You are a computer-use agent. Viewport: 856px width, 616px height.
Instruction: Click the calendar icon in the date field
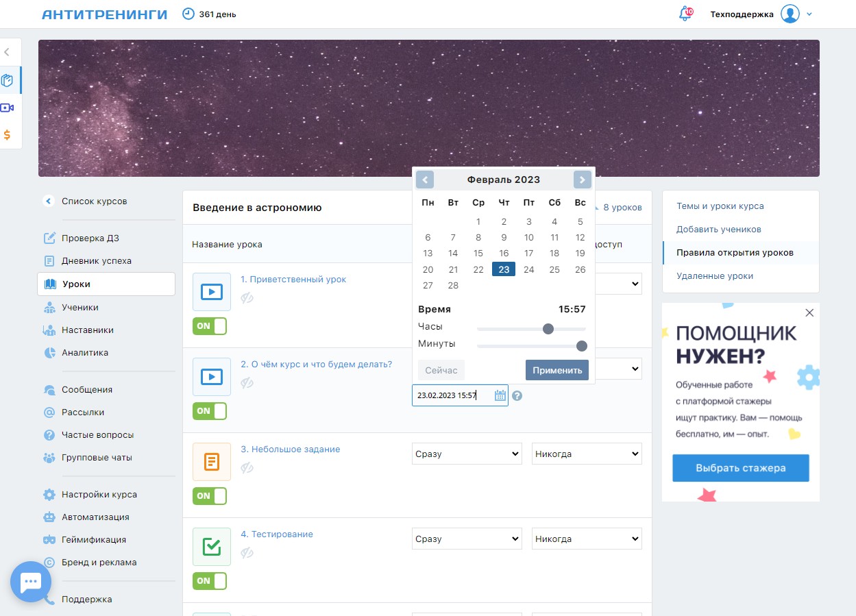coord(500,395)
